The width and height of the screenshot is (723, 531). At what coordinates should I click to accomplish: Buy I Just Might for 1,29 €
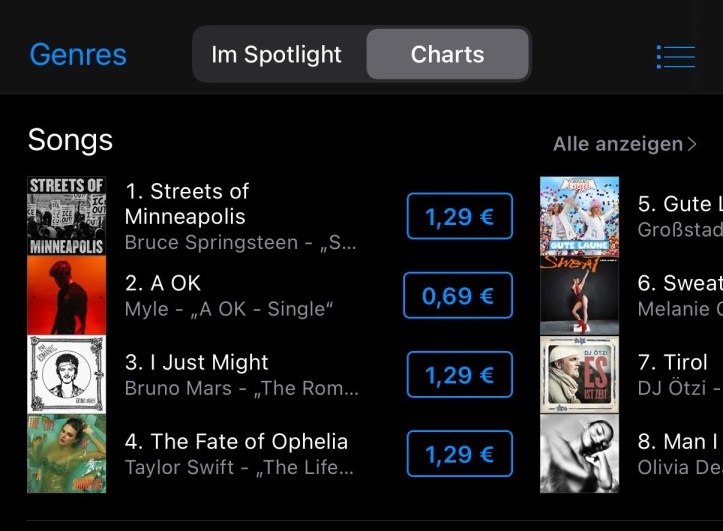click(x=459, y=375)
